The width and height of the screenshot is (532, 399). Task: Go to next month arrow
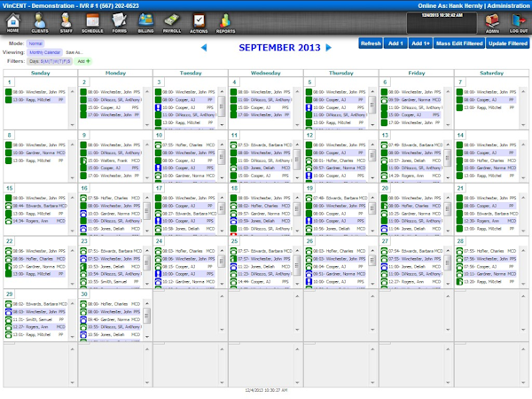328,48
